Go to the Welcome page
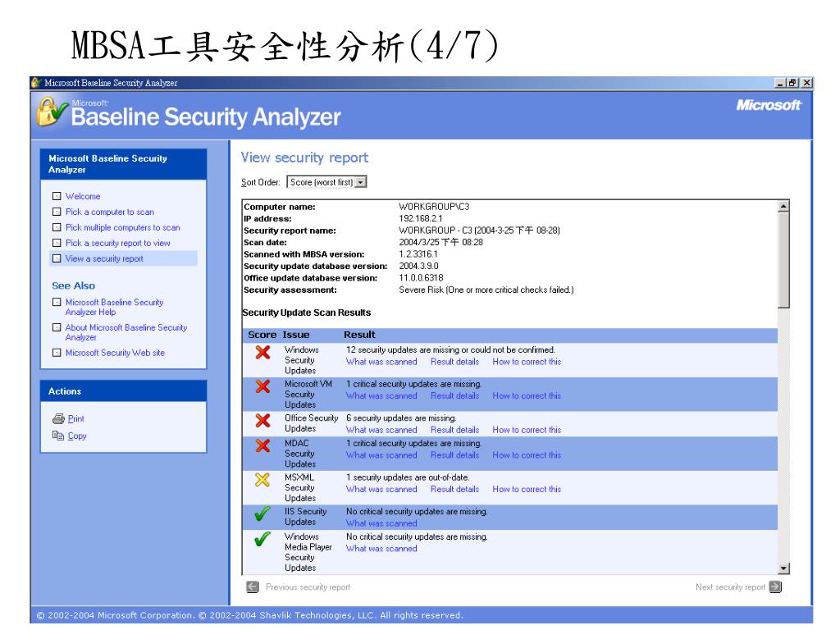The image size is (840, 630). [x=83, y=196]
